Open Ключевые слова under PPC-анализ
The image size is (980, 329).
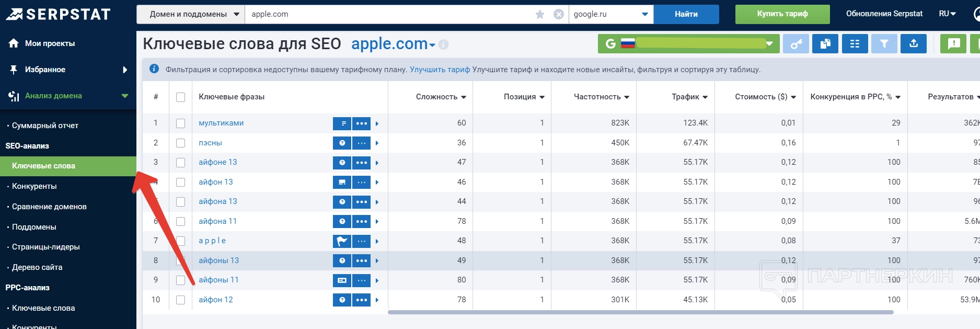[x=43, y=308]
